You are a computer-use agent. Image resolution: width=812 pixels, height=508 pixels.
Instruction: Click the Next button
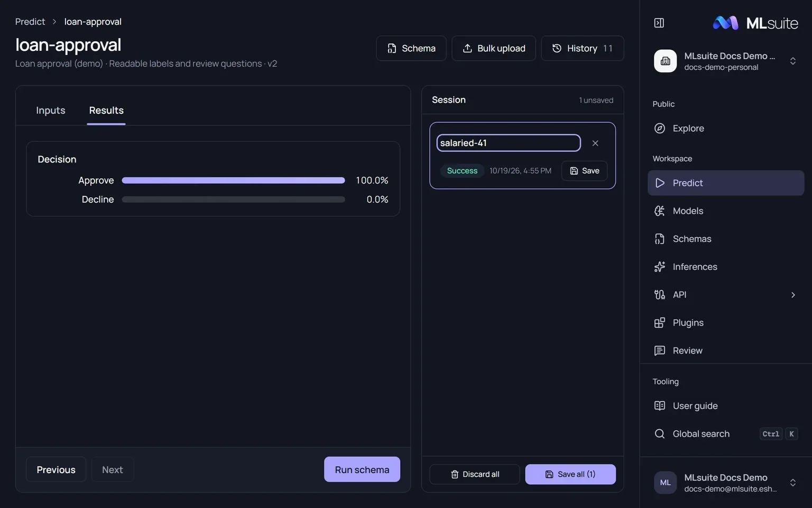pos(113,469)
